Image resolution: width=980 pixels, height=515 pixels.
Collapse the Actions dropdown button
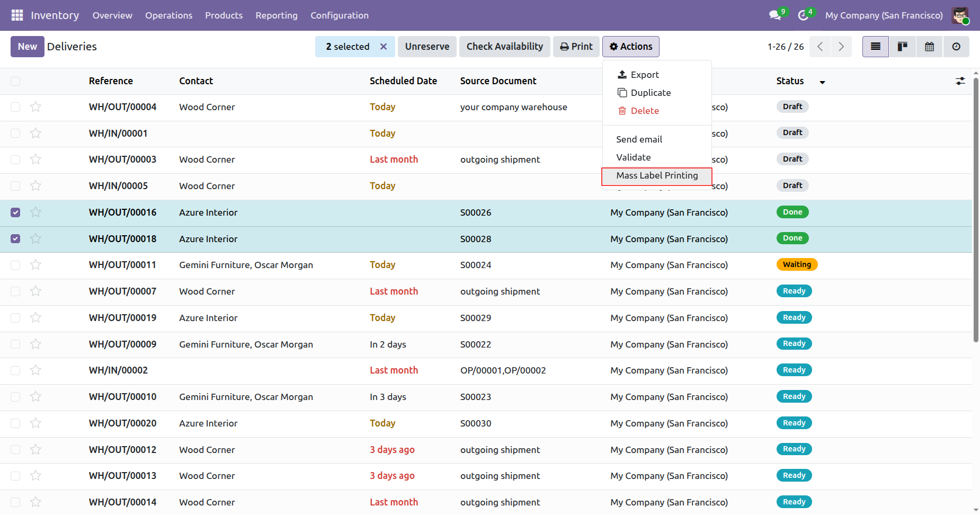(x=630, y=47)
